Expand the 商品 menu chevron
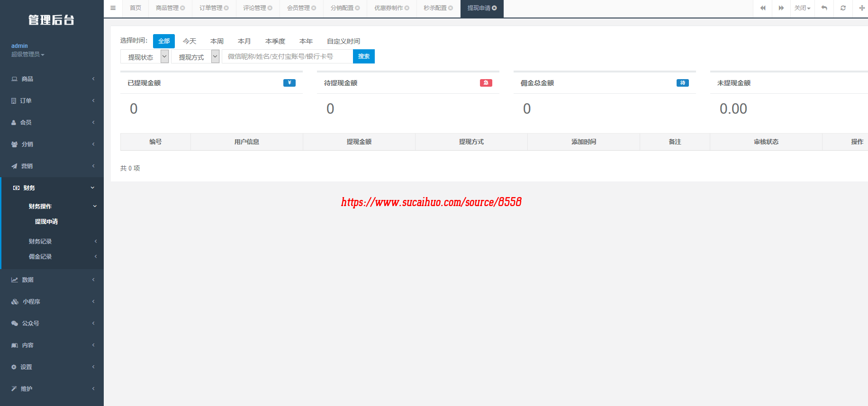The height and width of the screenshot is (406, 868). [93, 79]
